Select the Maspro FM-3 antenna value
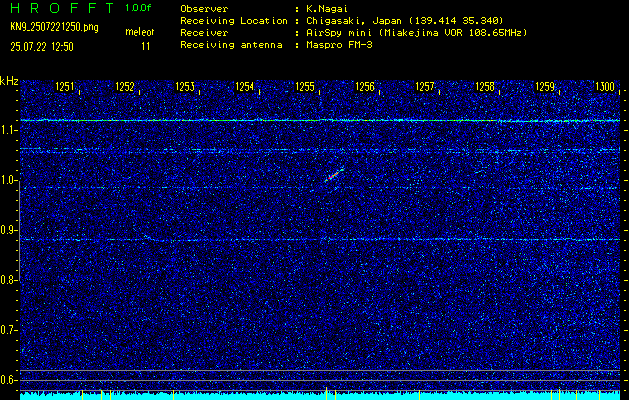This screenshot has width=629, height=400. (x=340, y=45)
